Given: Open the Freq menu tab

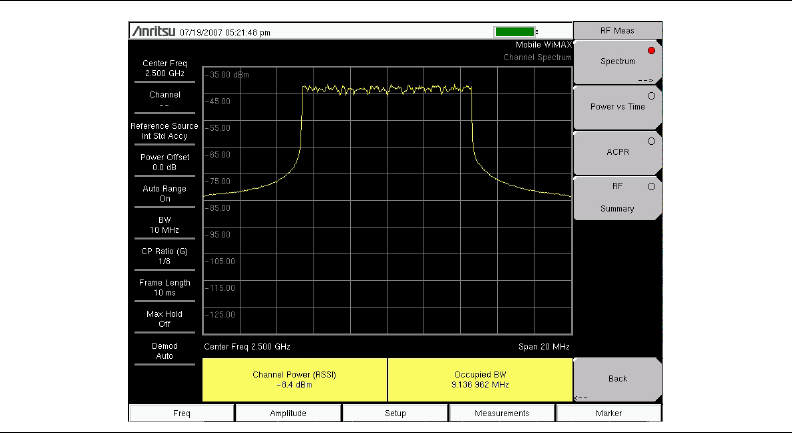Looking at the screenshot, I should 182,412.
